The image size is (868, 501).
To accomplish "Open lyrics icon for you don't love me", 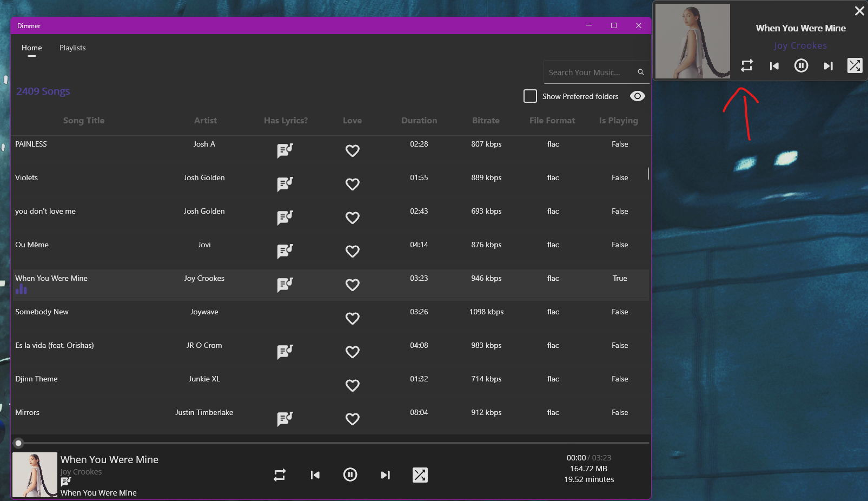I will (x=285, y=217).
